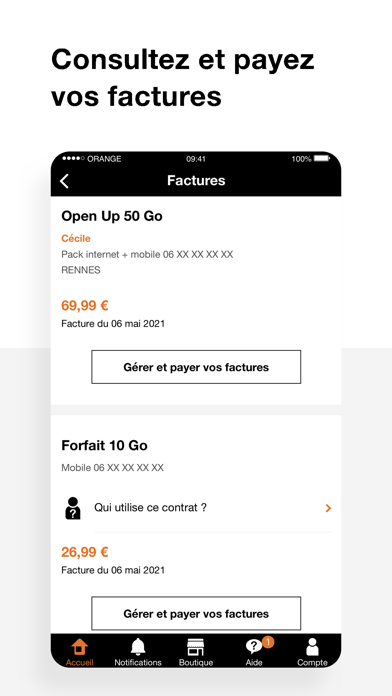Tap the 26,99 € invoice amount
The height and width of the screenshot is (696, 392).
85,552
